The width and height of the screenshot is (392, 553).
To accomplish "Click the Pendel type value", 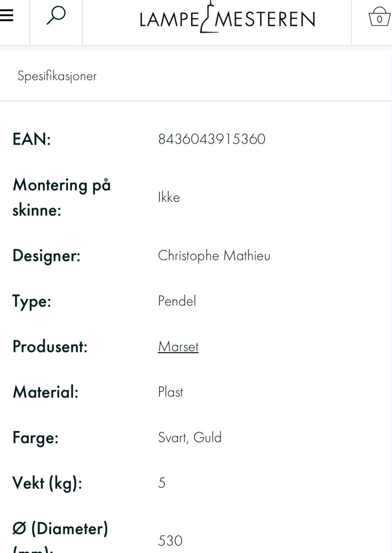I will click(x=177, y=301).
